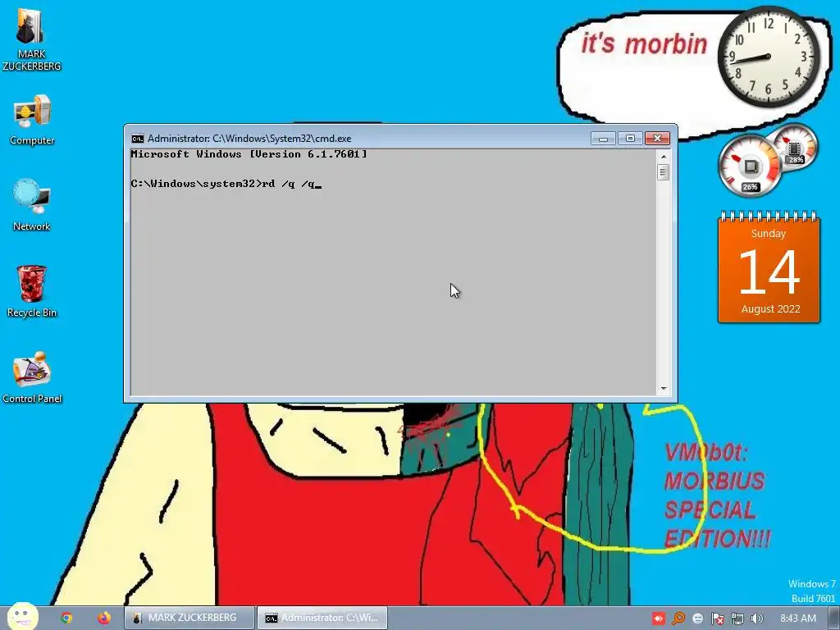Select the Recycle Bin desktop icon
Image resolution: width=840 pixels, height=630 pixels.
[x=32, y=291]
